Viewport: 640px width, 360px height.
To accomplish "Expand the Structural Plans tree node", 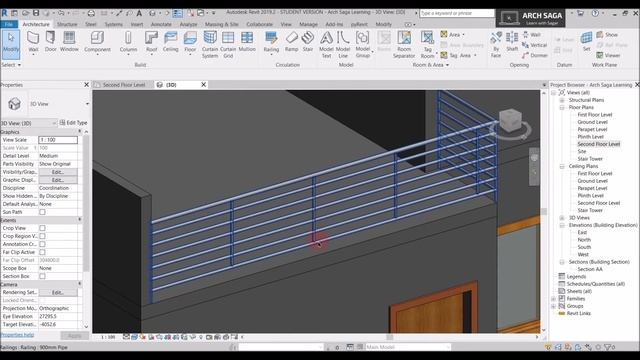I will point(562,100).
